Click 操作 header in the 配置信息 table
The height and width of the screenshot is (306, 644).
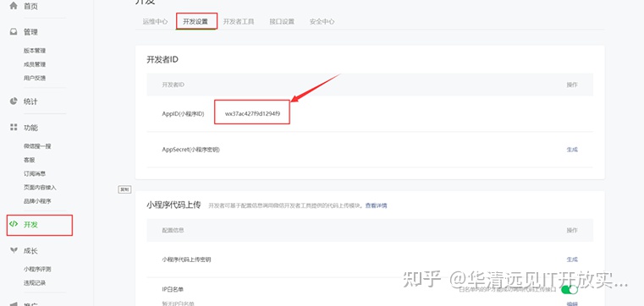[572, 231]
